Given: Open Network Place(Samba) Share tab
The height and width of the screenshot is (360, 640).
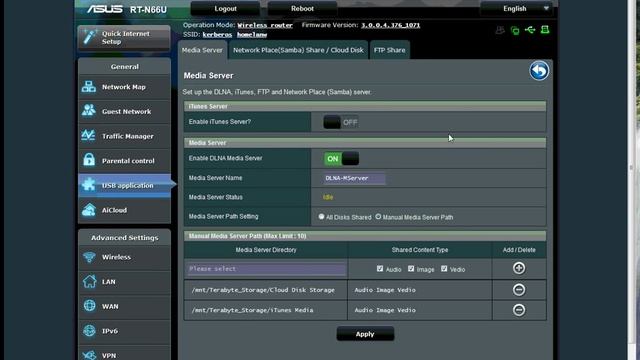Looking at the screenshot, I should pyautogui.click(x=298, y=50).
